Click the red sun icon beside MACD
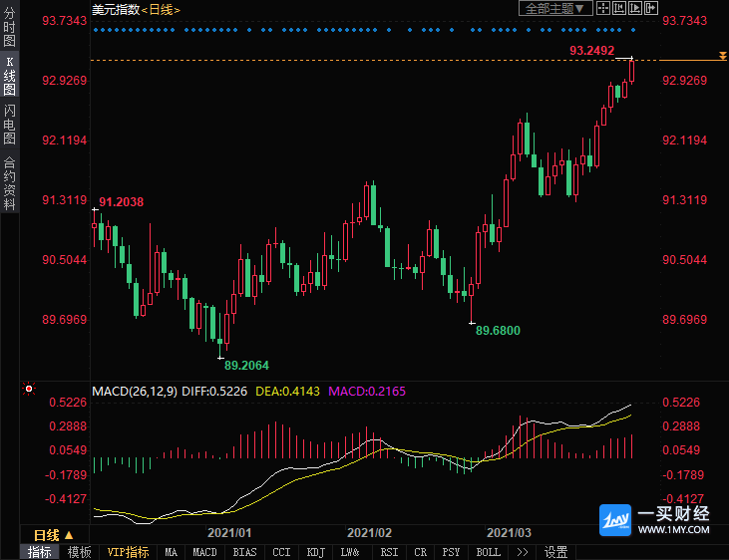 pos(29,389)
